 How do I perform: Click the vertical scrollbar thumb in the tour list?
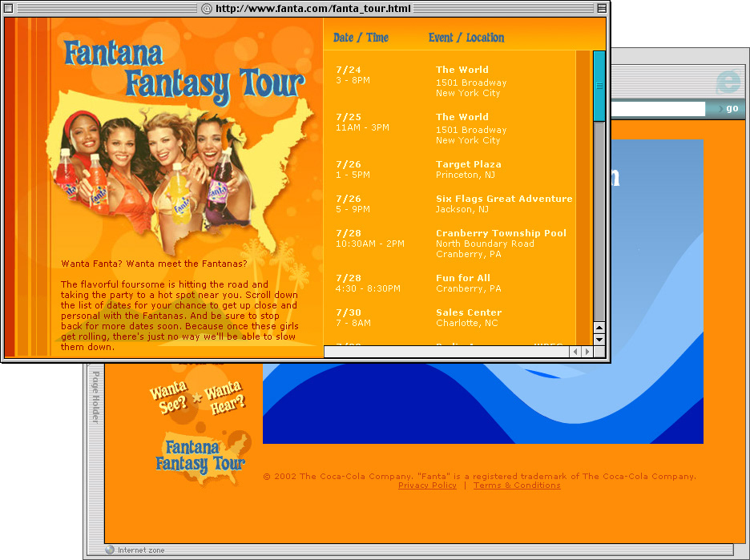(x=599, y=86)
